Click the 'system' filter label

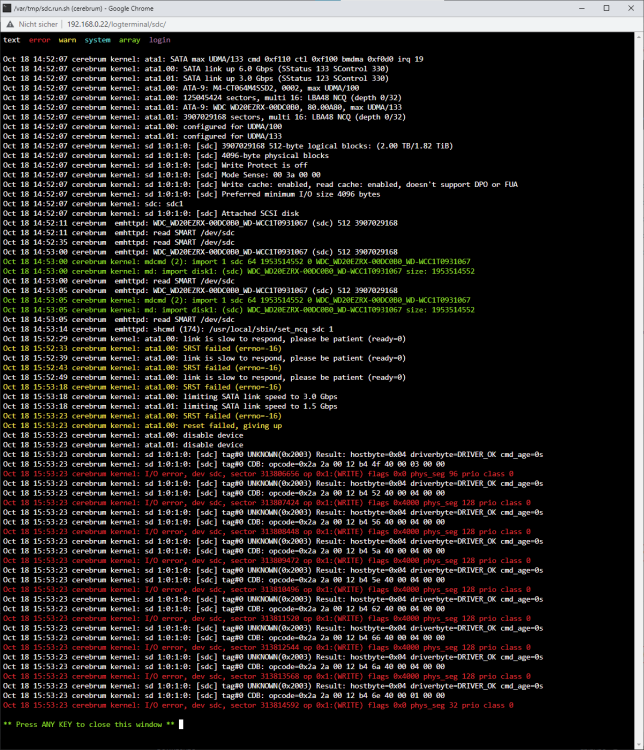(x=98, y=40)
